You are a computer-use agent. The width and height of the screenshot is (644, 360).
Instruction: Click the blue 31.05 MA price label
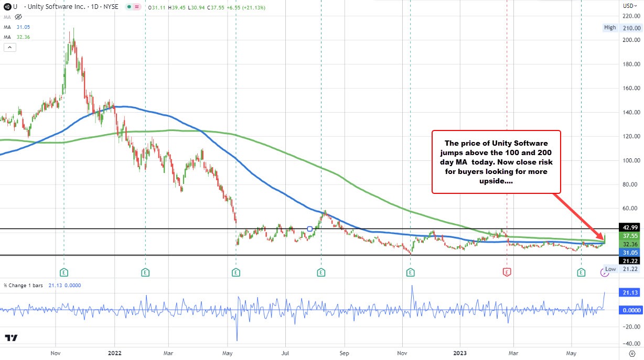629,253
